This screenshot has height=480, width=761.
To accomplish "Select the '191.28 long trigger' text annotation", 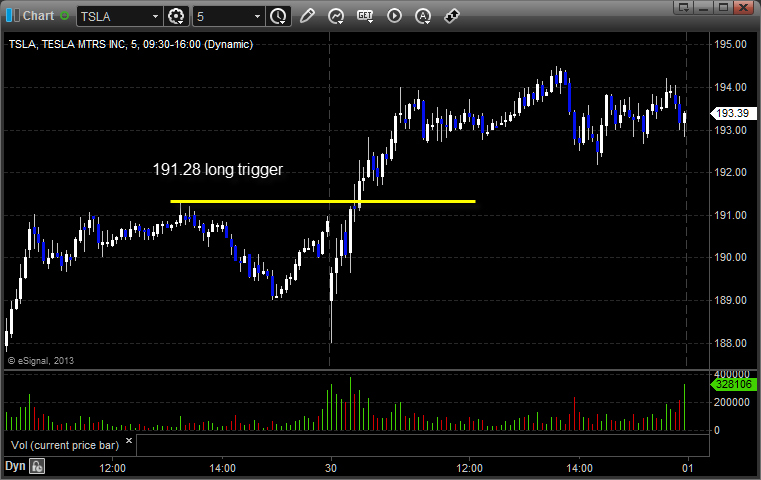I will click(217, 169).
